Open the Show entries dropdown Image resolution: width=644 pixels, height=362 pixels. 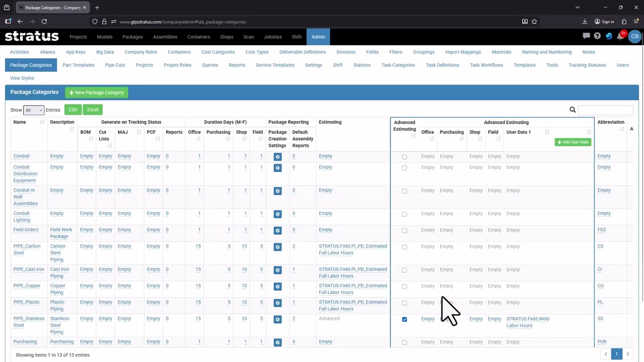pyautogui.click(x=34, y=110)
